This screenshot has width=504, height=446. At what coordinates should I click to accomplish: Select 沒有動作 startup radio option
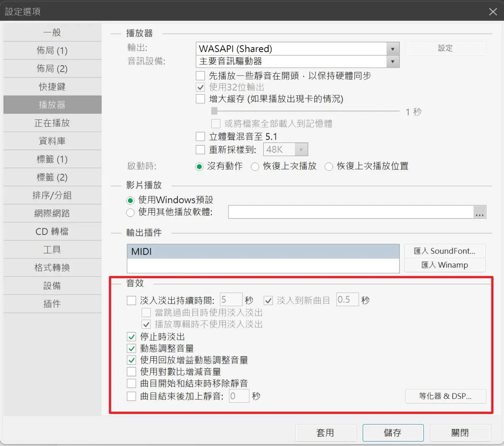(x=199, y=166)
